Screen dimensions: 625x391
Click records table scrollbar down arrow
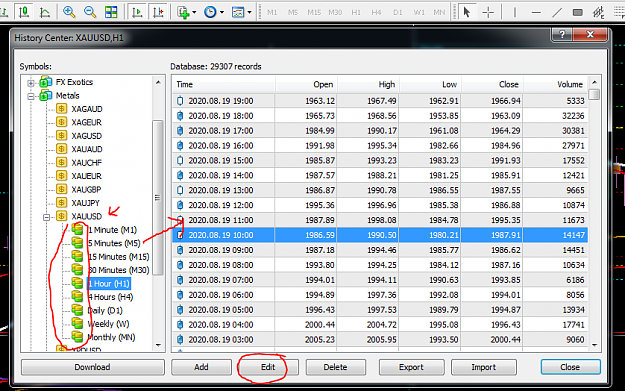coord(594,345)
